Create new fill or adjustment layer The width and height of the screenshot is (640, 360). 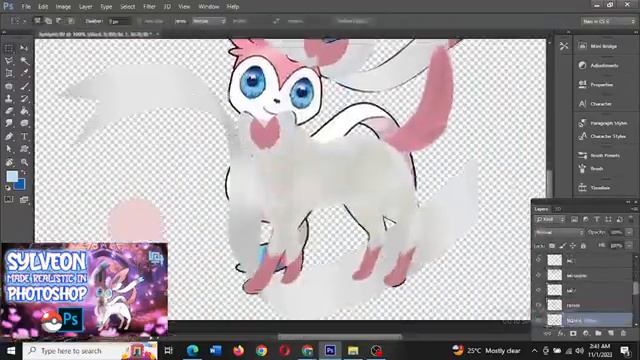[x=586, y=333]
